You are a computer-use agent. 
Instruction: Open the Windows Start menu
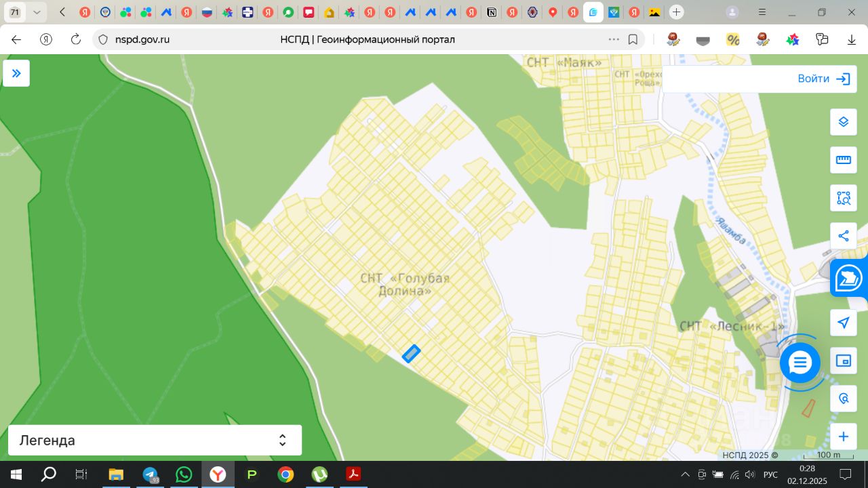16,474
